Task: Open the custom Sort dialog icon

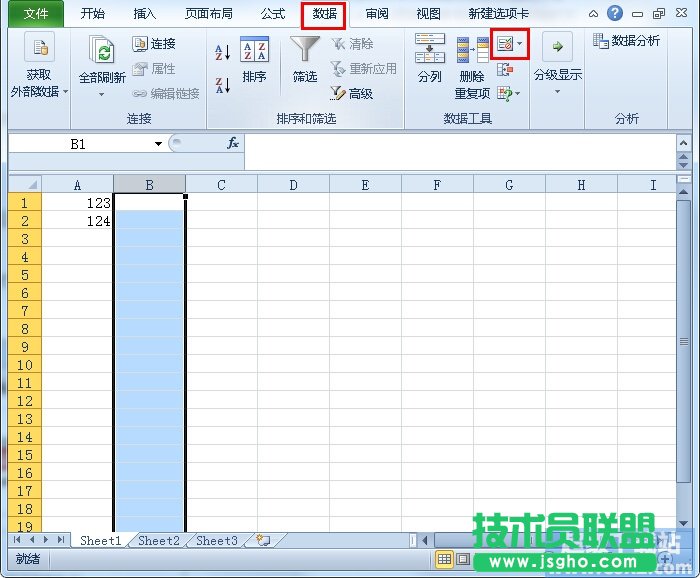Action: pos(254,49)
